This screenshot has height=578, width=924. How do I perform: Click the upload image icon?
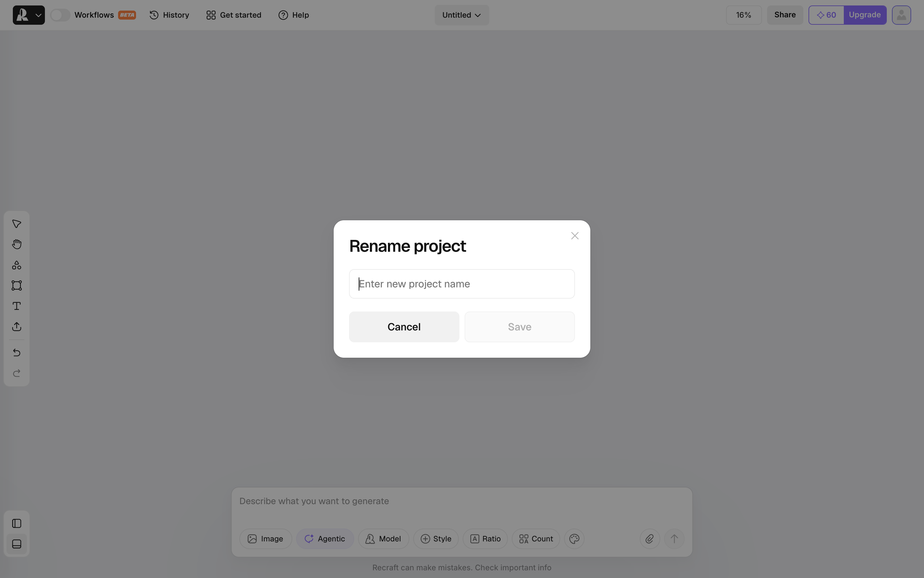pos(16,327)
